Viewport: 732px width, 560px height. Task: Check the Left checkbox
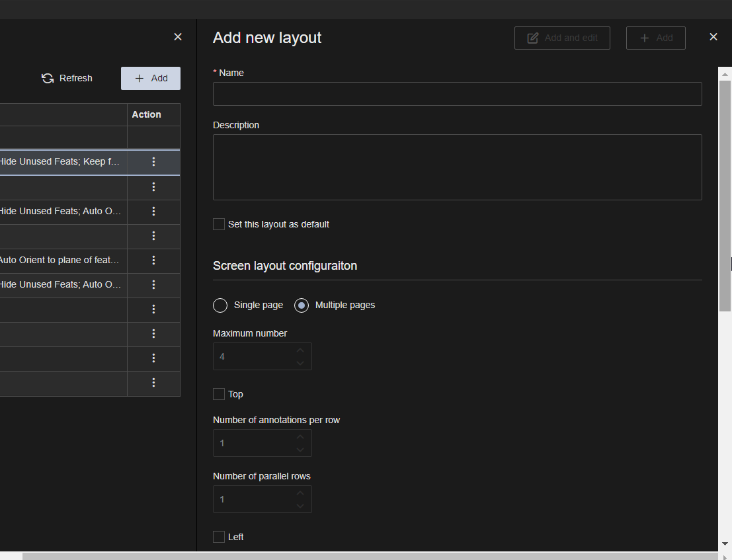coord(219,537)
